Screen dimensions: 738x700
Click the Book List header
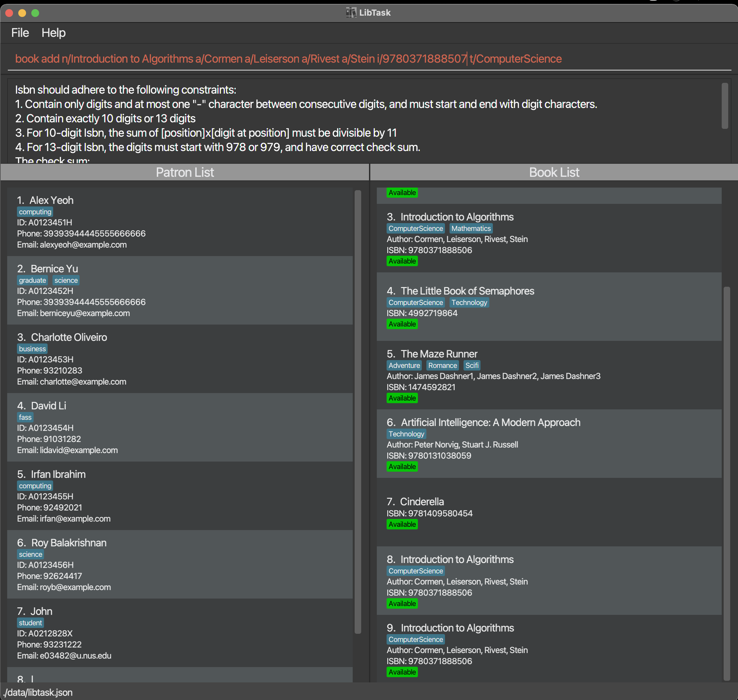coord(554,172)
